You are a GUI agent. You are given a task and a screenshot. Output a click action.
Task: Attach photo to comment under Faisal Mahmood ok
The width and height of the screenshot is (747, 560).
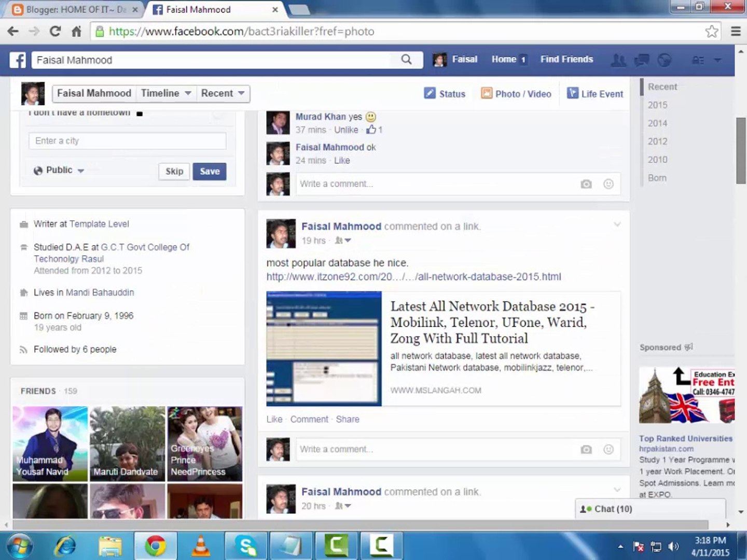pos(586,184)
